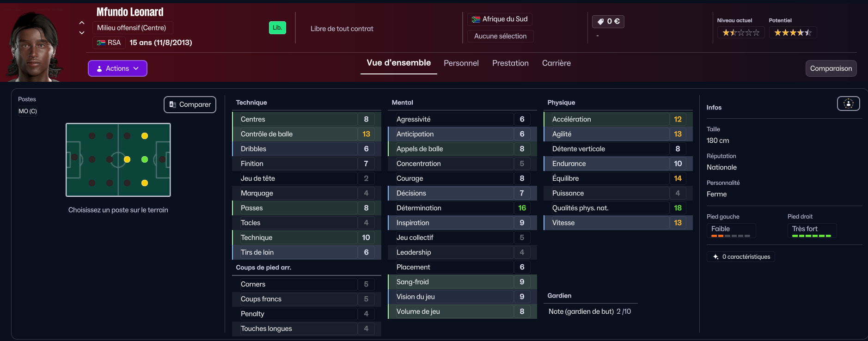Expand the 0 caractéristiques section
868x341 pixels.
pyautogui.click(x=741, y=257)
